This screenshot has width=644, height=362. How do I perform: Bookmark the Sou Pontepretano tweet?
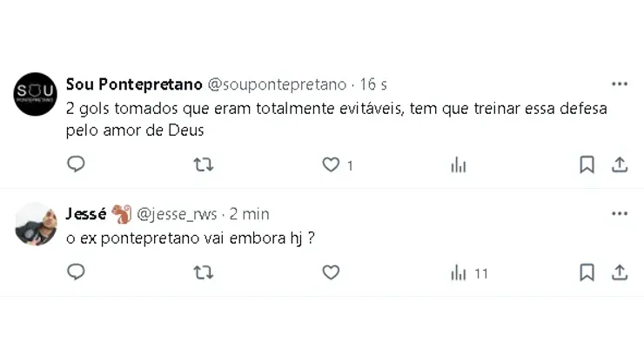(587, 164)
